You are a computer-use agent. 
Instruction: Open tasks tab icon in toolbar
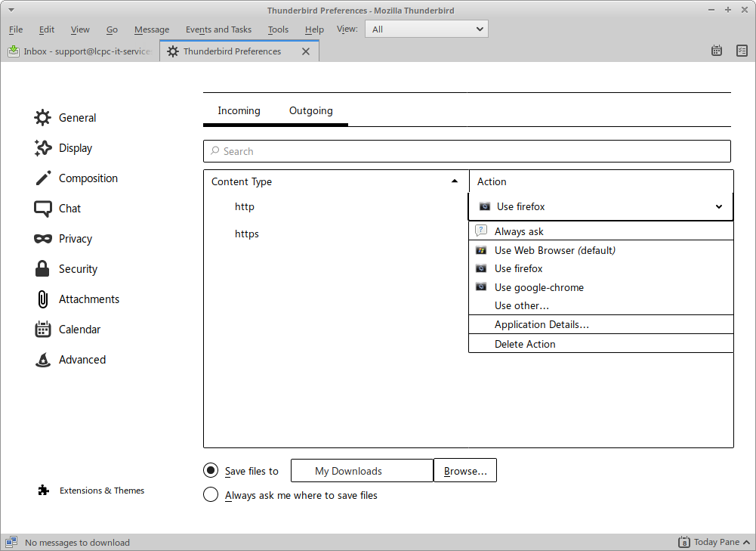742,51
